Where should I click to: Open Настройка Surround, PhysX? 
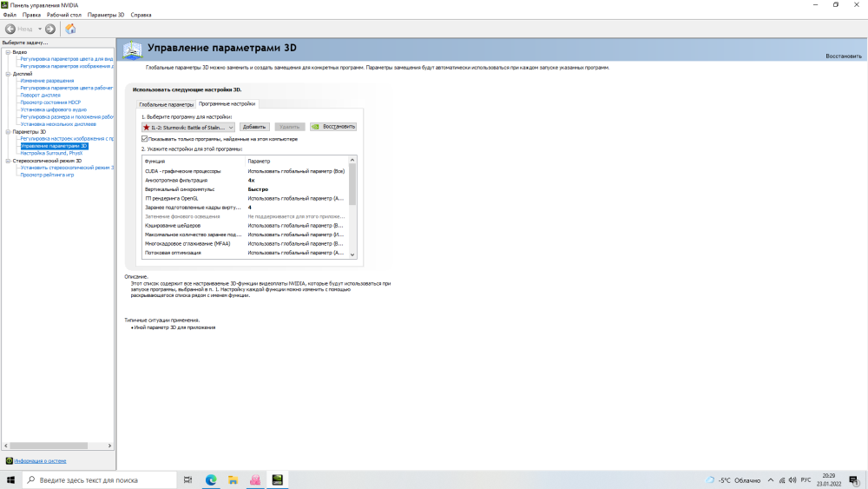tap(51, 154)
